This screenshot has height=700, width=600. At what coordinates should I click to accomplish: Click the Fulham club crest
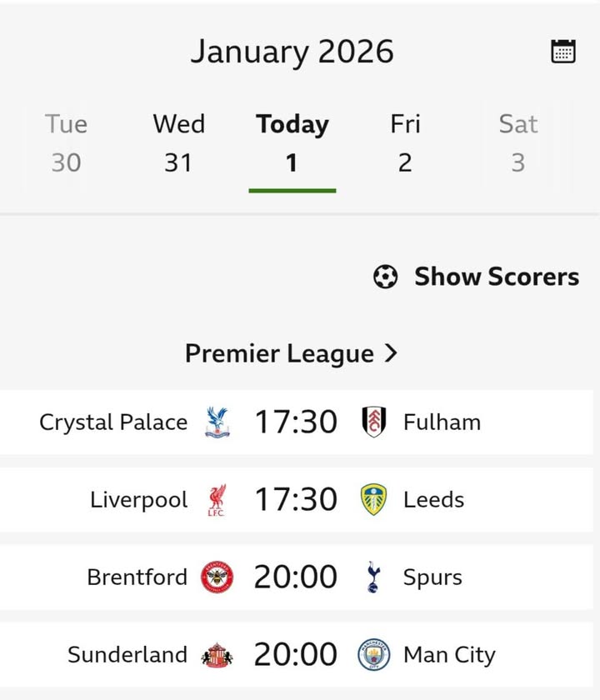click(374, 422)
